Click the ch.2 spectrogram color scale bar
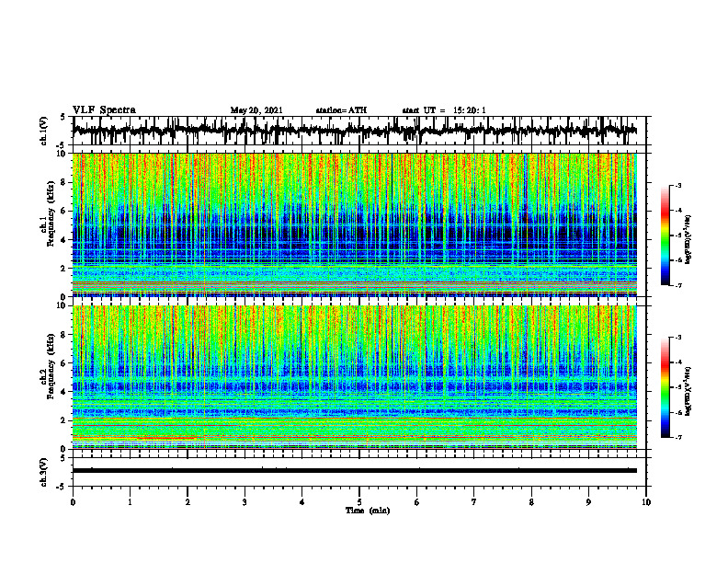 pyautogui.click(x=665, y=387)
